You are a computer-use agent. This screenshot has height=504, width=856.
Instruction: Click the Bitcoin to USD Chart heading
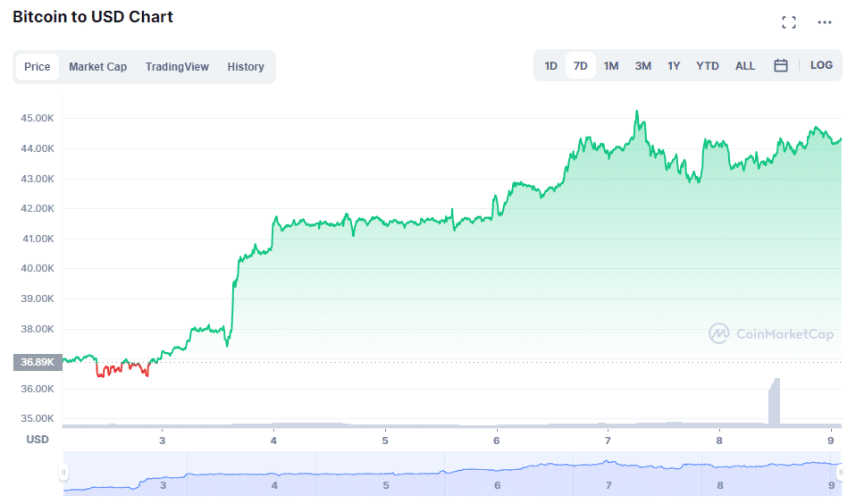[x=93, y=17]
